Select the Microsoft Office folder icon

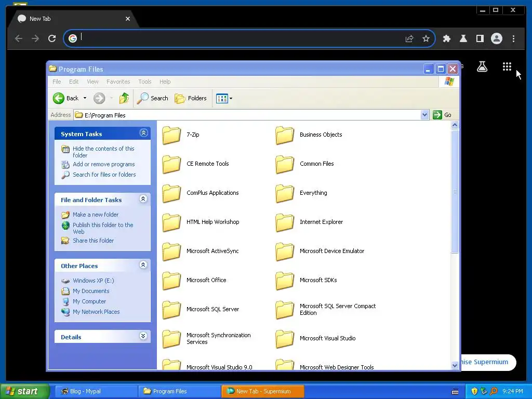pyautogui.click(x=171, y=281)
